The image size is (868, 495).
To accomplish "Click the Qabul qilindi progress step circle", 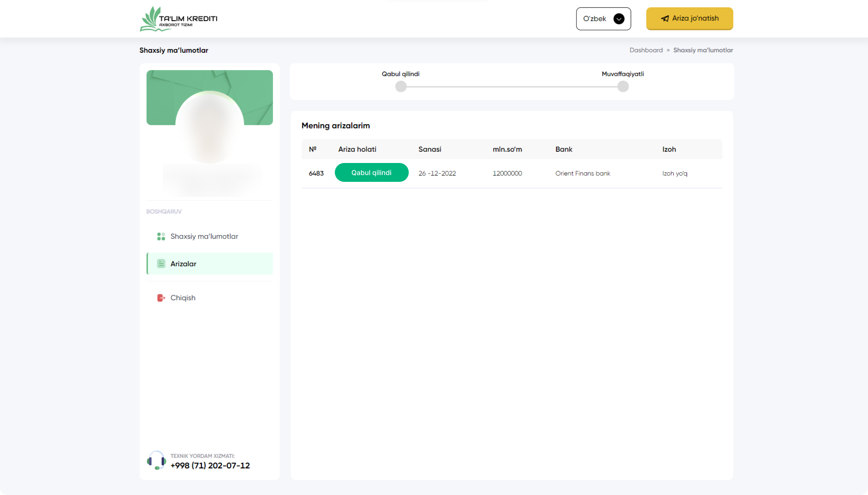I will coord(401,86).
